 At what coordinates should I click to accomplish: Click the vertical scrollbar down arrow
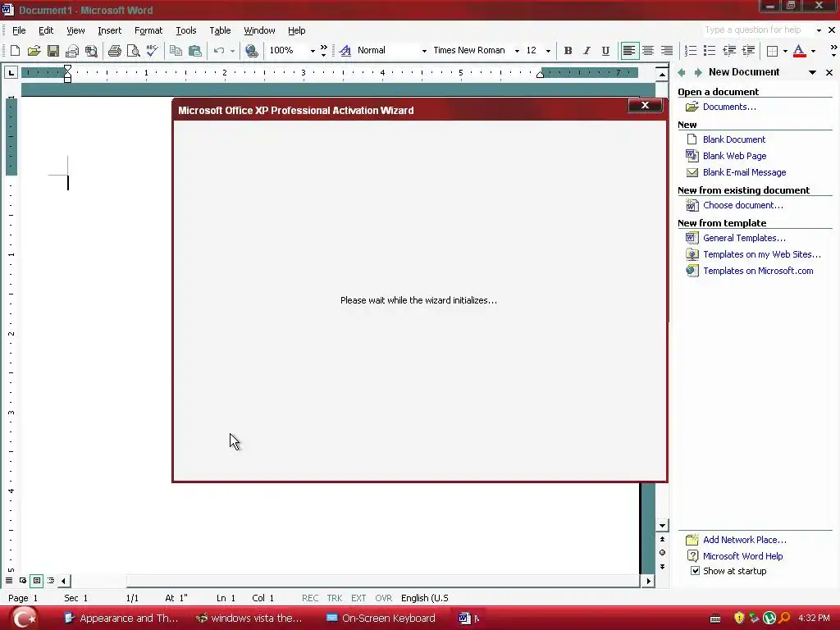pos(662,526)
